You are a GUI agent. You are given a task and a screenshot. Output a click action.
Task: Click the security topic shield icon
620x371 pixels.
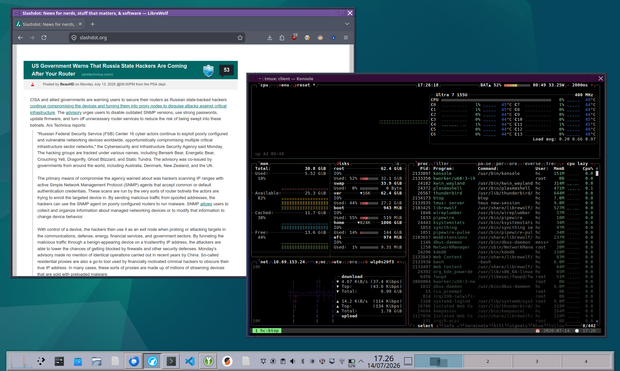click(x=208, y=71)
